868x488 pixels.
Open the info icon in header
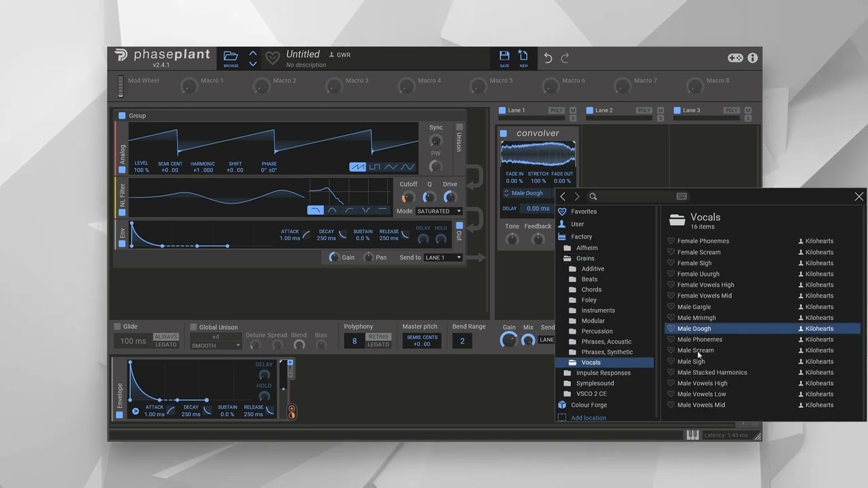pos(752,58)
